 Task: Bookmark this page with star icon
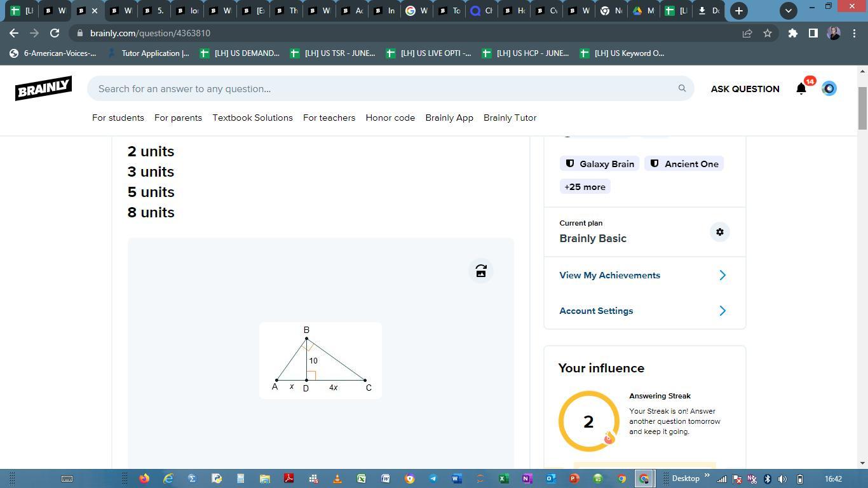(768, 33)
